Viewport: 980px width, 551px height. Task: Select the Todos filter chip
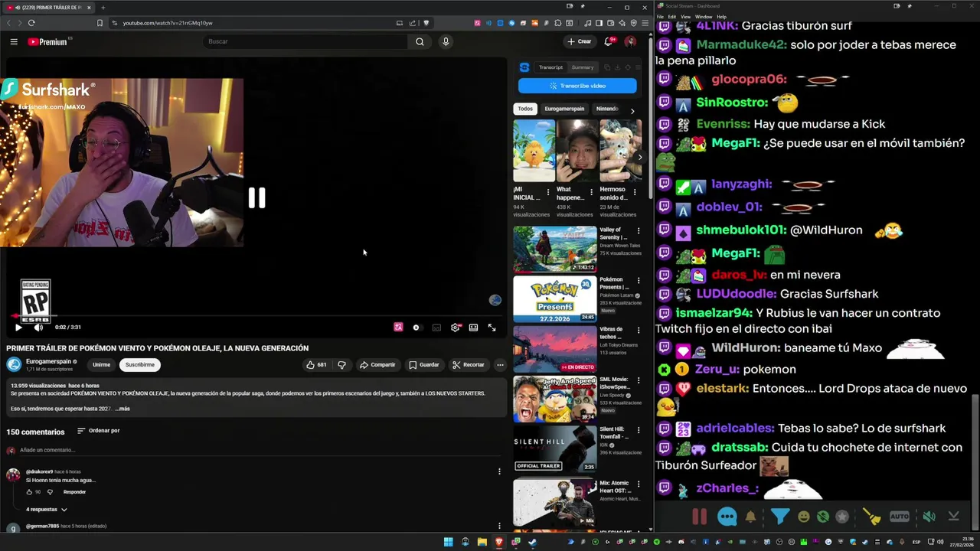(525, 109)
